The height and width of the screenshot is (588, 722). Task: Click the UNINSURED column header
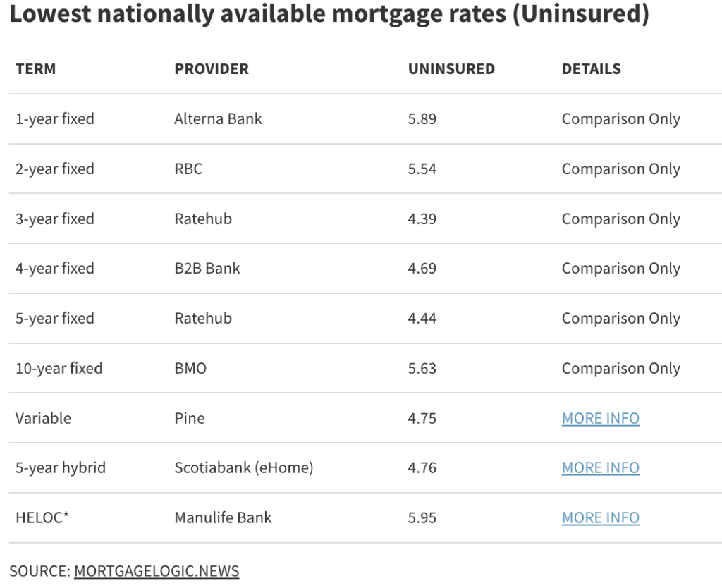click(451, 69)
